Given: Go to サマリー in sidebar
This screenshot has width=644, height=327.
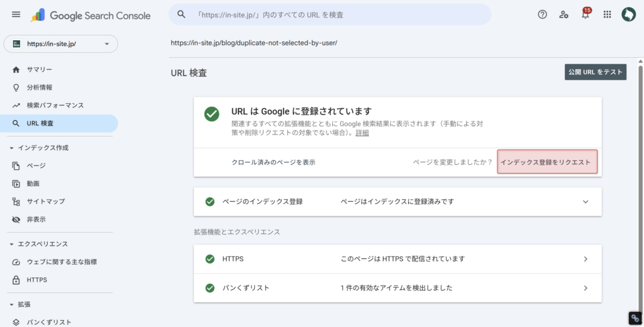Looking at the screenshot, I should [40, 69].
